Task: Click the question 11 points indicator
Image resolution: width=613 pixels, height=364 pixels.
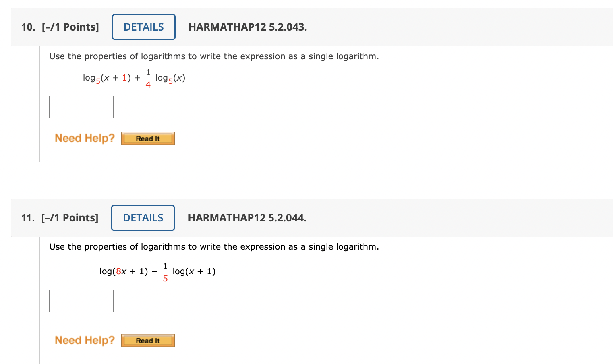Action: 69,218
